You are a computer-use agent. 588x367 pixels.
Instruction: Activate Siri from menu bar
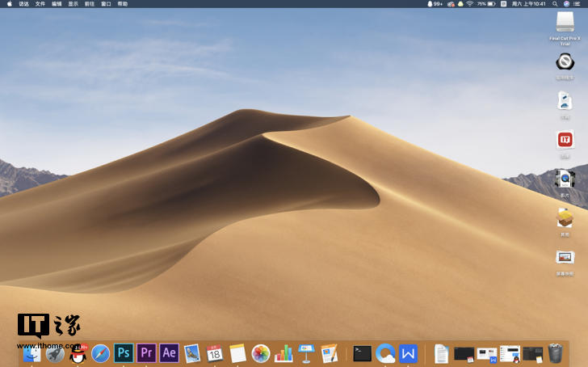[x=566, y=4]
